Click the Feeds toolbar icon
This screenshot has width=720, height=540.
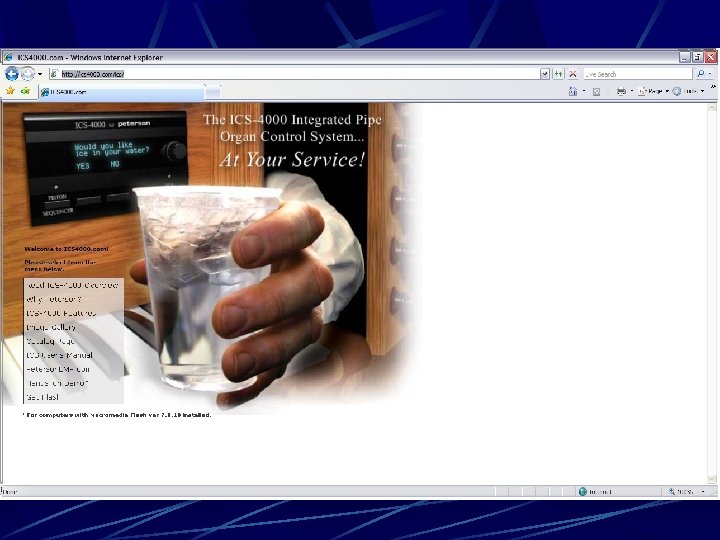point(596,91)
